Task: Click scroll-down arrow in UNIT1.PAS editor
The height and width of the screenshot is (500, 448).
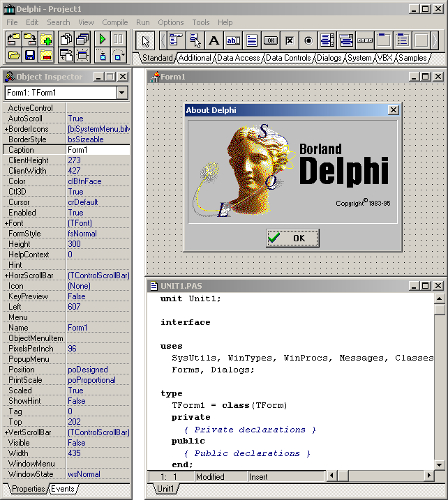Action: pyautogui.click(x=440, y=464)
